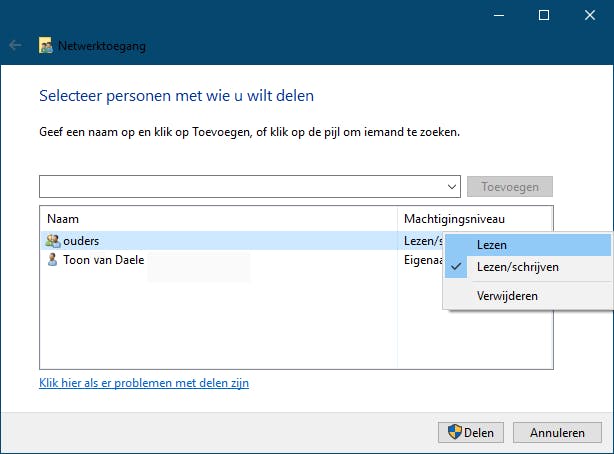Select the checked Lezen/schrijven option

pos(518,267)
